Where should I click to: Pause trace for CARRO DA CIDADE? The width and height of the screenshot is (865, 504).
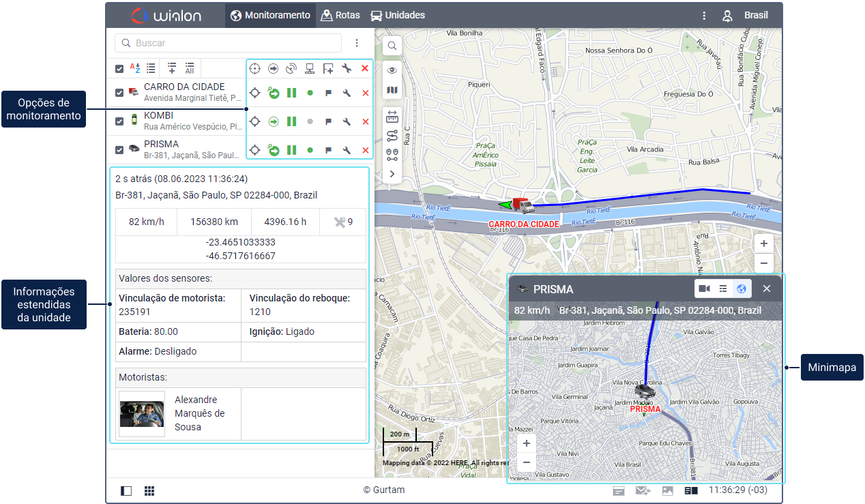291,93
